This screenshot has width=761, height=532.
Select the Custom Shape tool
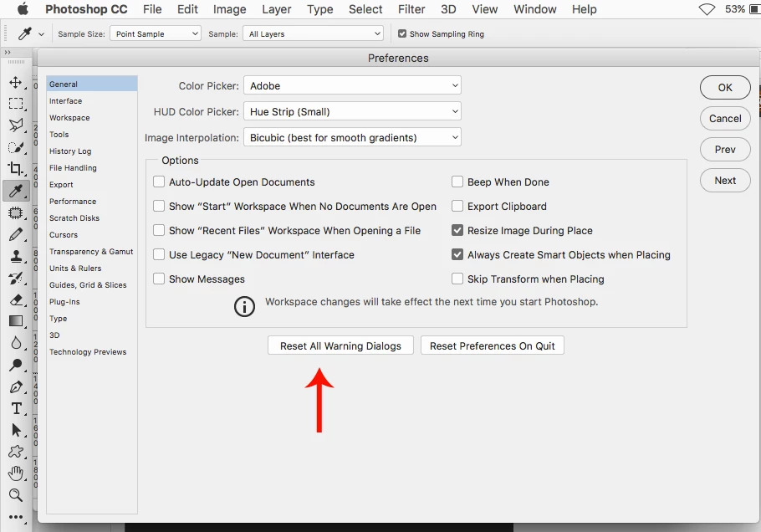point(16,452)
